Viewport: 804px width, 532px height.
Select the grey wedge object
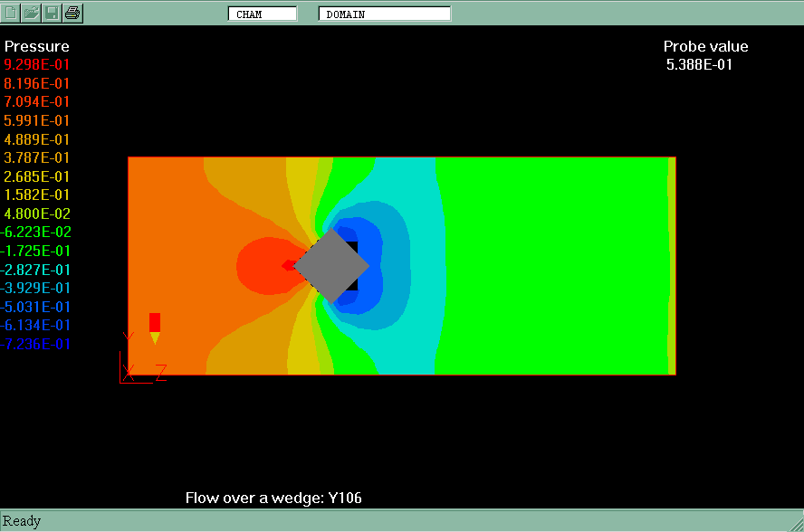(x=330, y=265)
